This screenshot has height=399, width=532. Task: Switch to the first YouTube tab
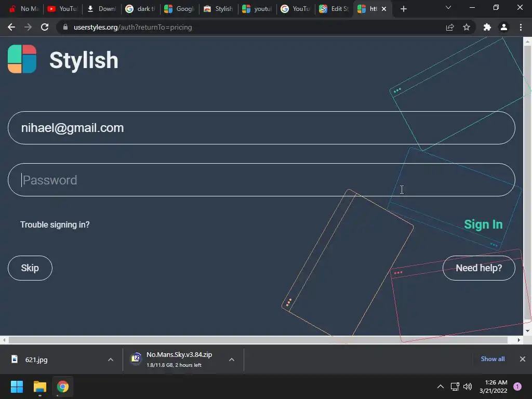(x=62, y=9)
